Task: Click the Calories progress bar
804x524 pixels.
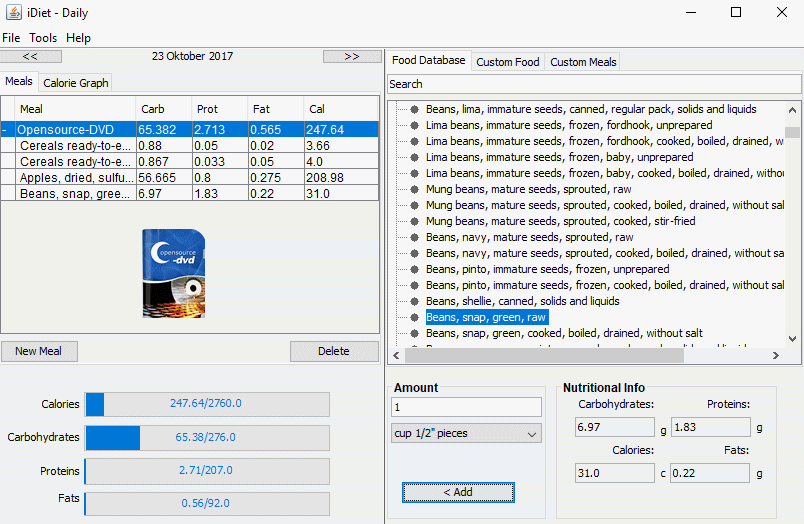Action: [207, 404]
